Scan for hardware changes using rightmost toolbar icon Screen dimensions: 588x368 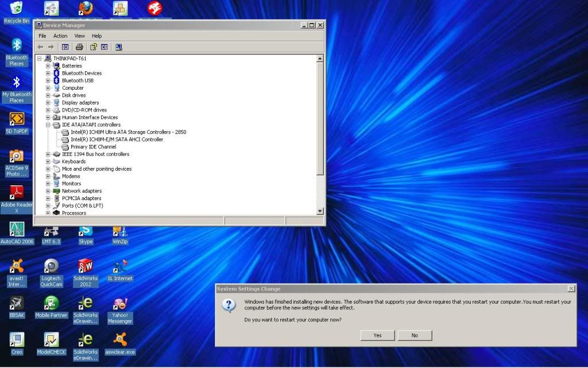[118, 47]
